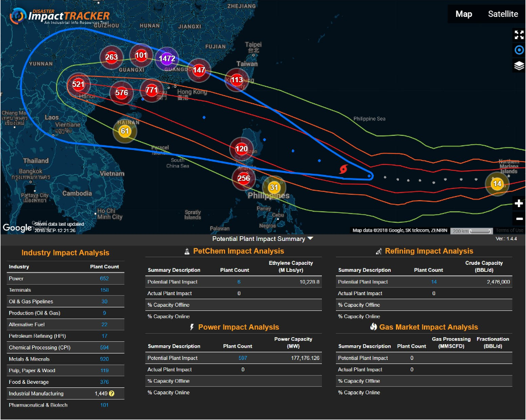Open the 1472 plant cluster marker
This screenshot has height=420, width=526.
tap(167, 59)
